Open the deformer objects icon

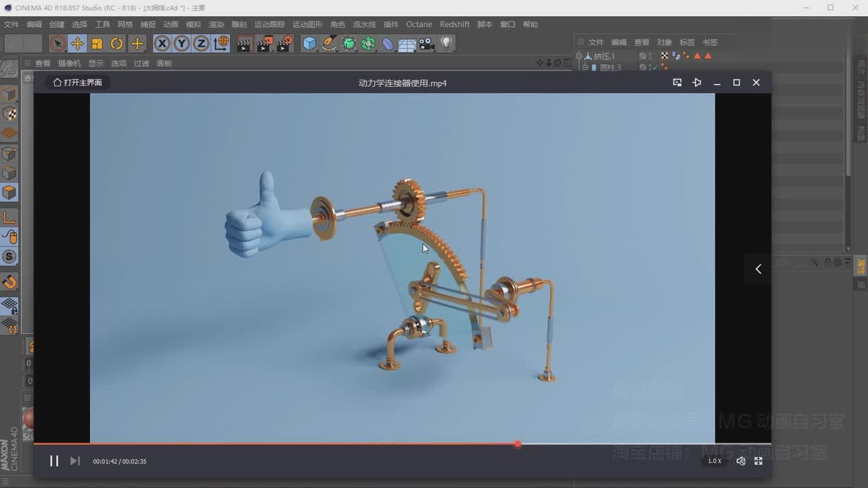(388, 44)
